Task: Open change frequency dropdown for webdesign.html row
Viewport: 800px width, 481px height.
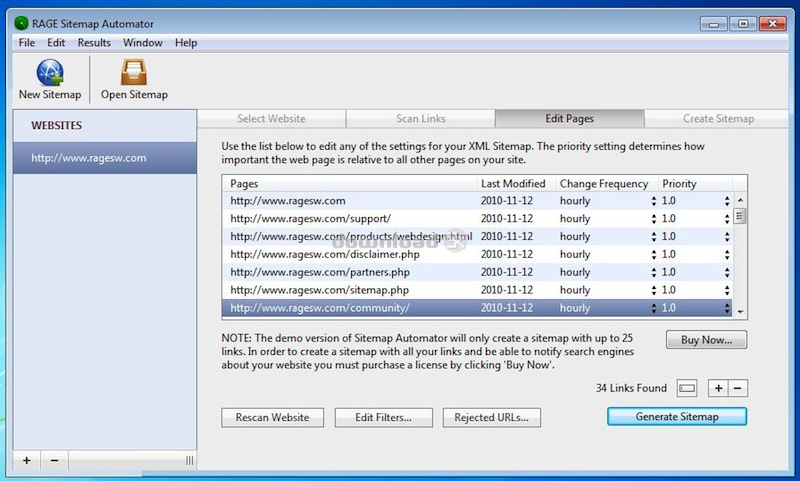Action: point(654,237)
